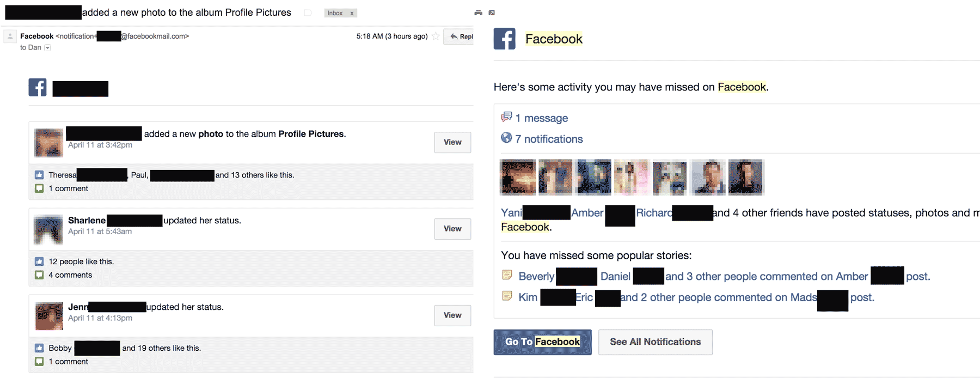
Task: Click the sender avatar next to Facebook sender
Action: click(x=10, y=36)
